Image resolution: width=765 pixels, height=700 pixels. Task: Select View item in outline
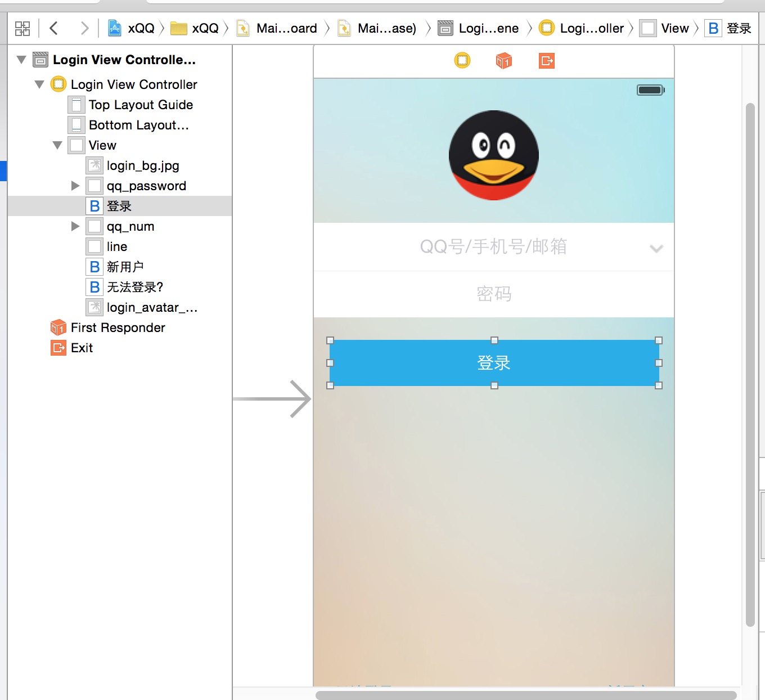point(120,145)
